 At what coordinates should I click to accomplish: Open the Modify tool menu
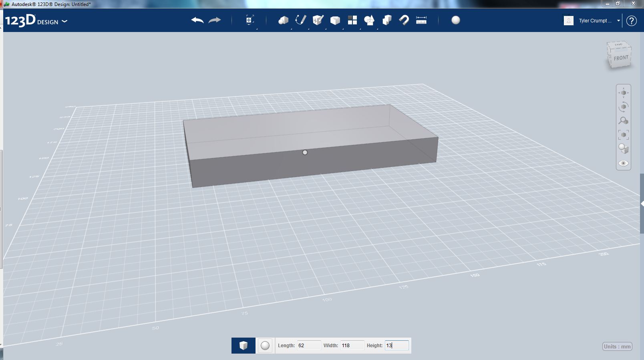pos(335,20)
